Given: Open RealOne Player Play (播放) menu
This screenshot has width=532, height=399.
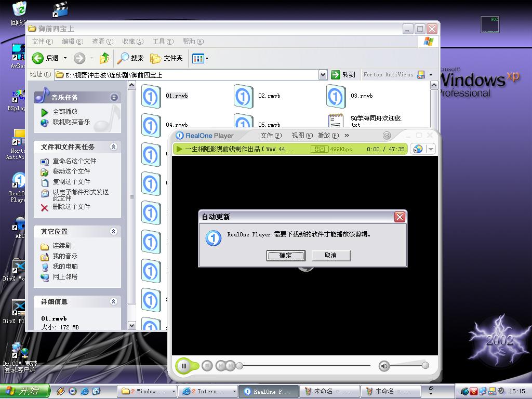Looking at the screenshot, I should [x=328, y=136].
